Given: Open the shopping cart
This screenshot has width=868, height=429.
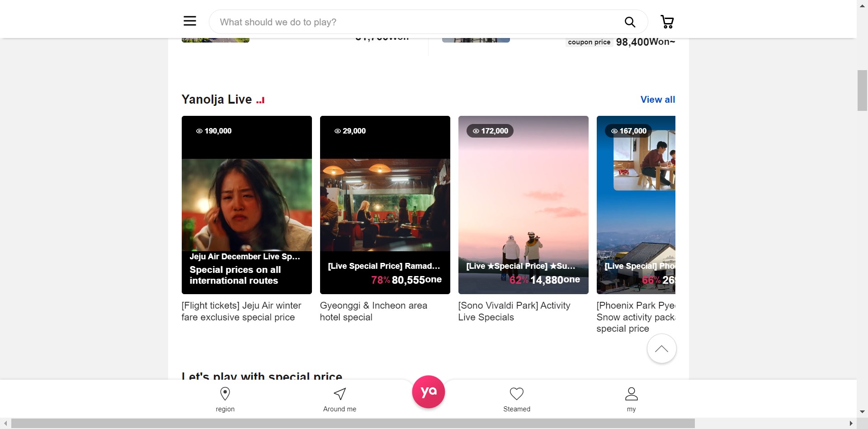Looking at the screenshot, I should (x=667, y=22).
